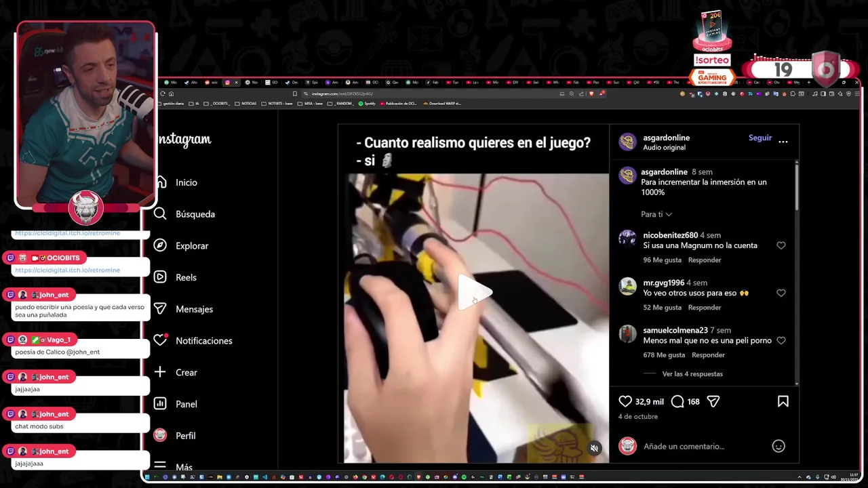The image size is (868, 488).
Task: Like mr.gvg1996's comment
Action: tap(781, 293)
